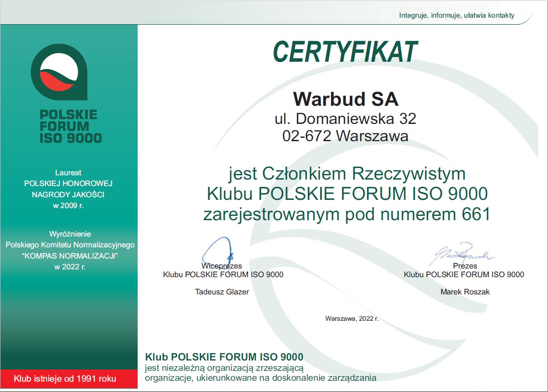Click the Wiceprezes title

(x=222, y=266)
